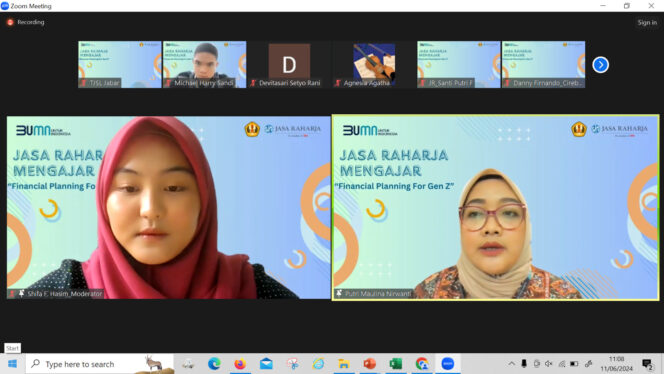Open Excel from the taskbar

click(396, 364)
